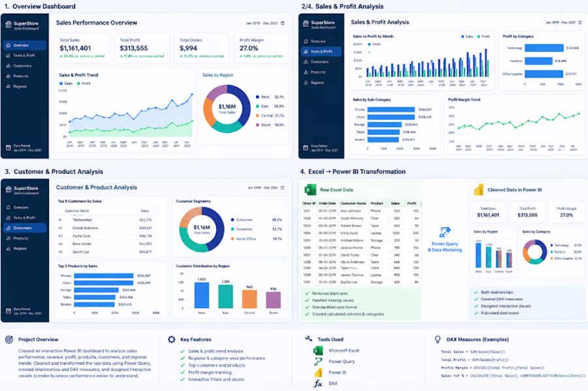Open date range picker in Customer & Product Analysis header
588x391 pixels.
pyautogui.click(x=266, y=187)
